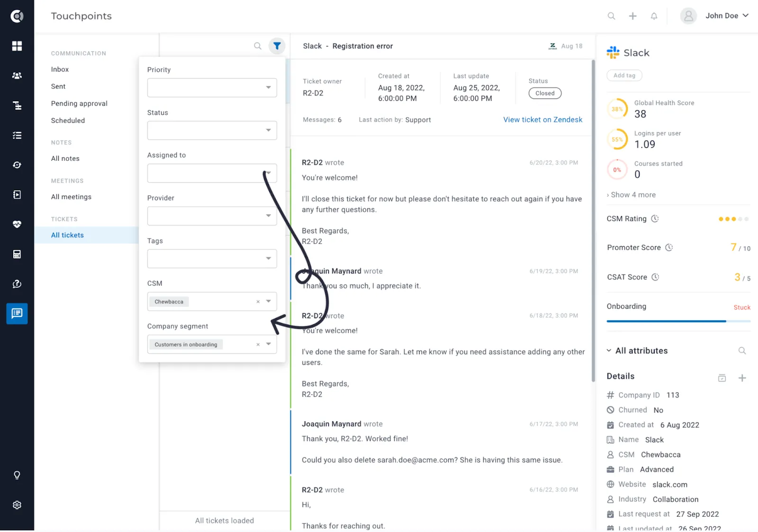Open the calculator icon in sidebar

(x=17, y=254)
